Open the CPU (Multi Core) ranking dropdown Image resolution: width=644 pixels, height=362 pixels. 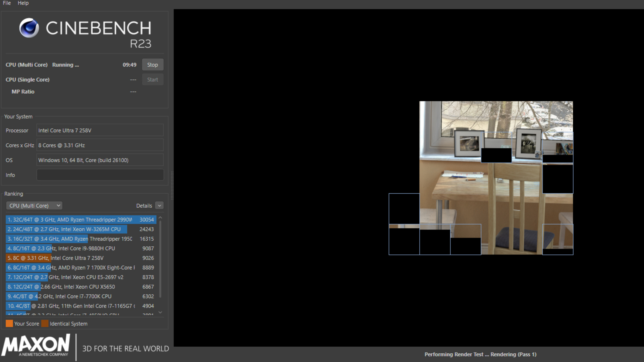(x=34, y=206)
